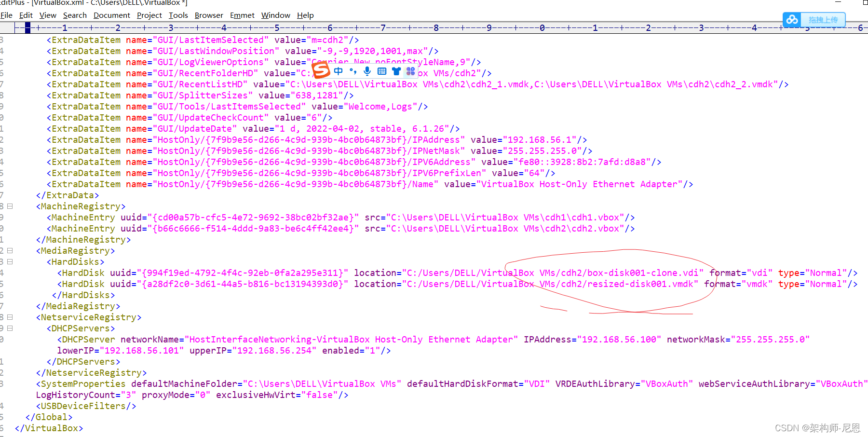The image size is (868, 437).
Task: Open the Project menu
Action: [149, 15]
